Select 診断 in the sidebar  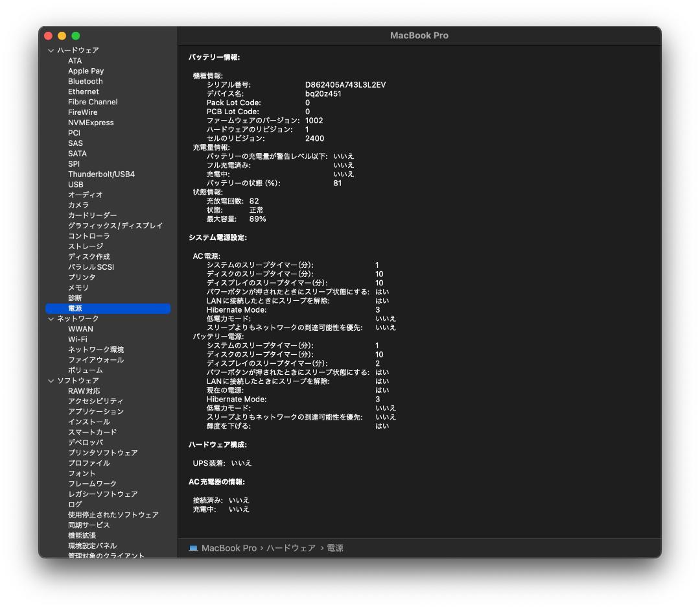click(75, 298)
